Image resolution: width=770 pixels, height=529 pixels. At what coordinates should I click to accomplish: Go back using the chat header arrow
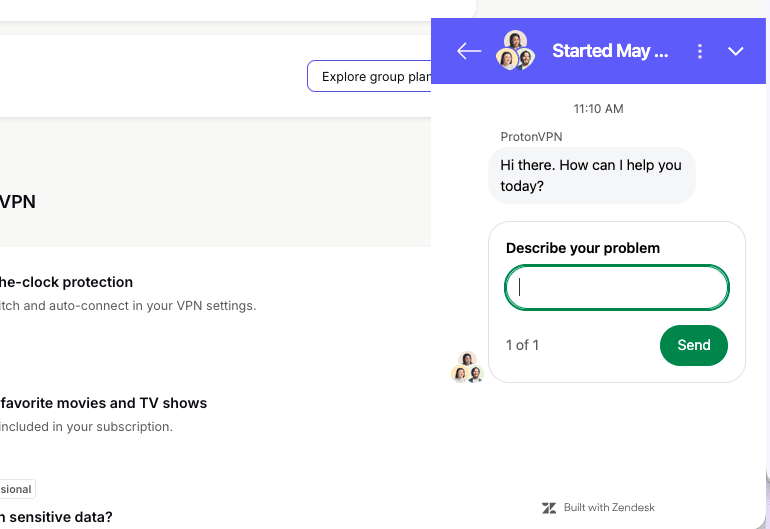pyautogui.click(x=469, y=51)
